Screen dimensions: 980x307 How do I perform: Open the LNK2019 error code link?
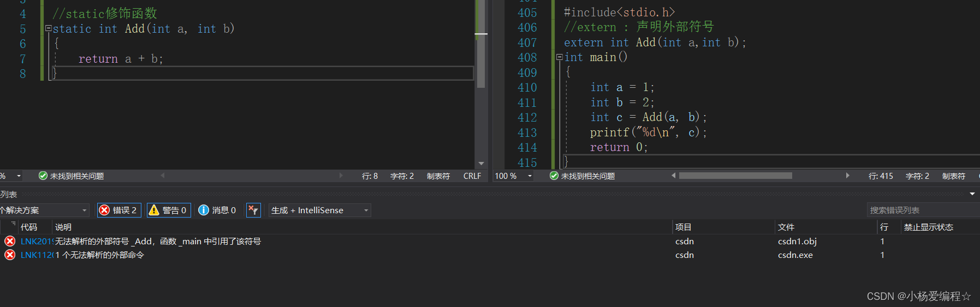(x=37, y=241)
